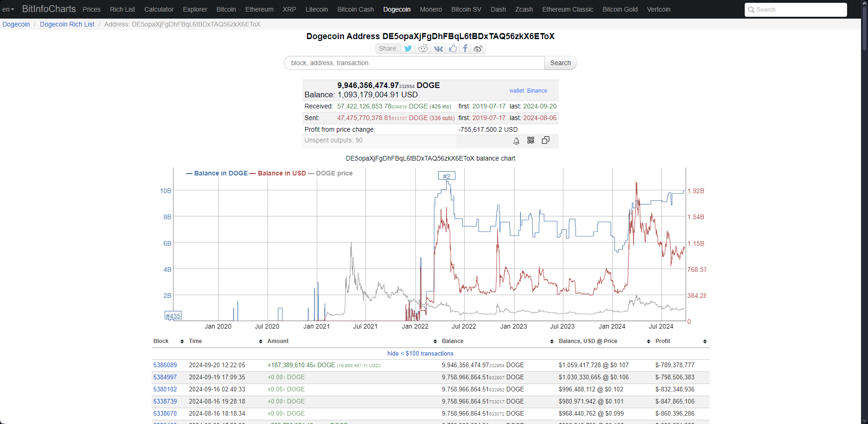Open the notification bell for this address
Screen dimensions: 868x424
tap(516, 141)
